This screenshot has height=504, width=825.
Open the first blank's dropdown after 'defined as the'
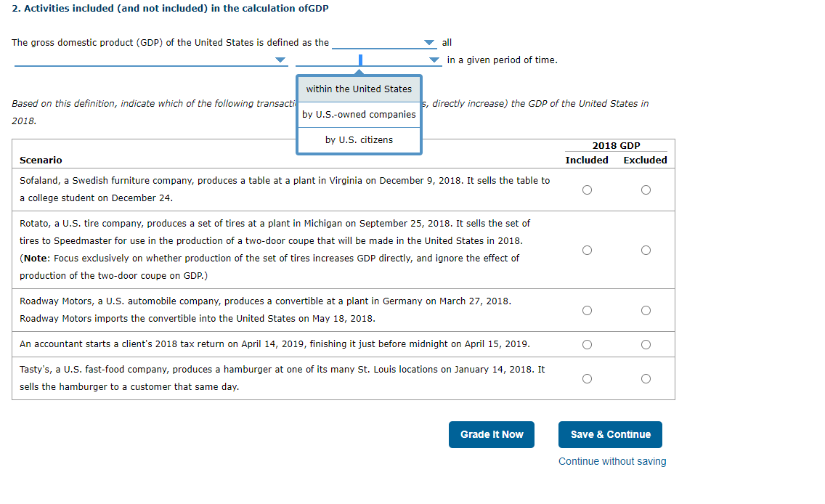tap(428, 42)
